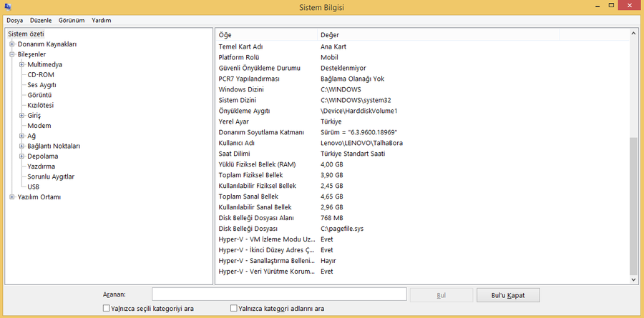Image resolution: width=644 pixels, height=318 pixels.
Task: Select the Toplam Fiziksel Bellek row
Action: (x=250, y=175)
